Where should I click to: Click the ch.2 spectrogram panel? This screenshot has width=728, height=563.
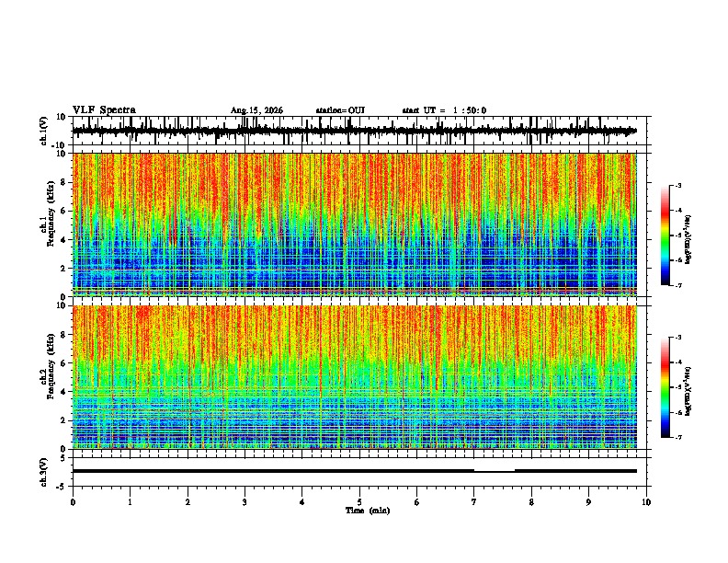coord(355,377)
